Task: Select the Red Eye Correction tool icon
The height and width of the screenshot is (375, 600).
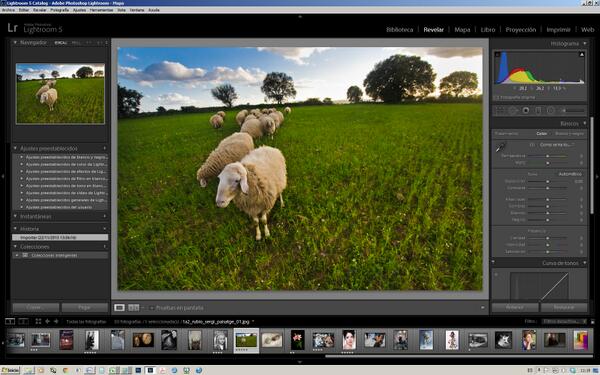Action: 526,111
